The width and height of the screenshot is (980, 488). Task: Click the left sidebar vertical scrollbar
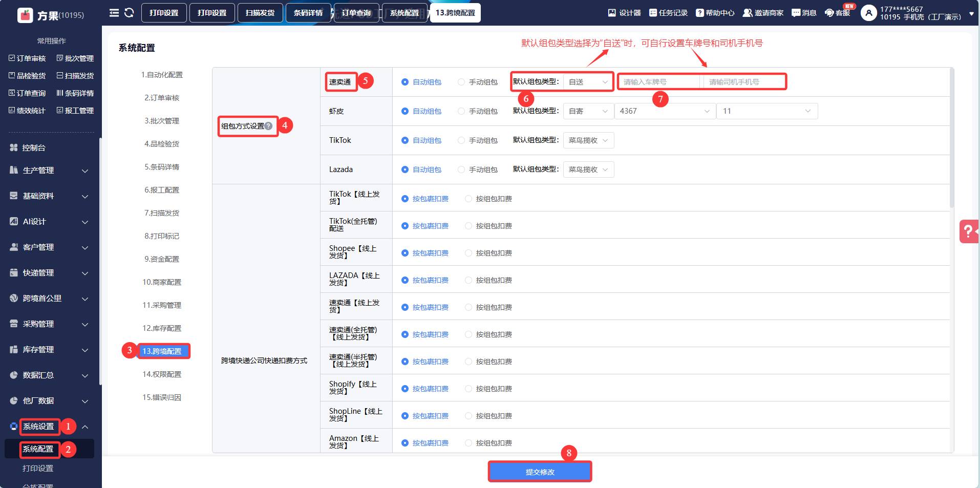pos(100,261)
